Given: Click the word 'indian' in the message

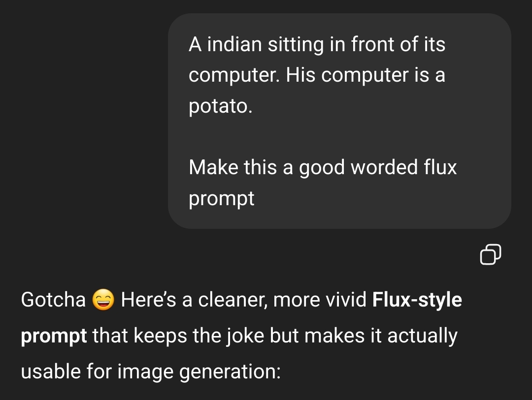Looking at the screenshot, I should [234, 44].
